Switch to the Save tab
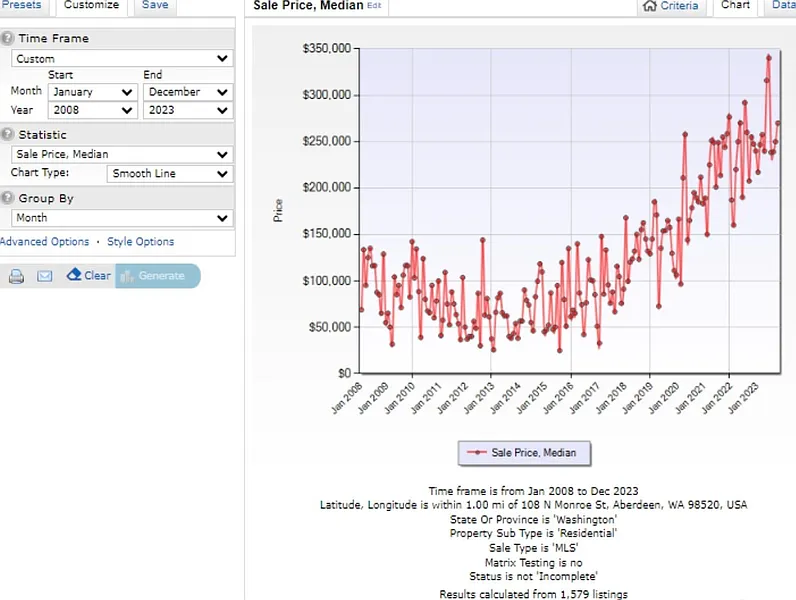The height and width of the screenshot is (600, 796). click(x=155, y=6)
